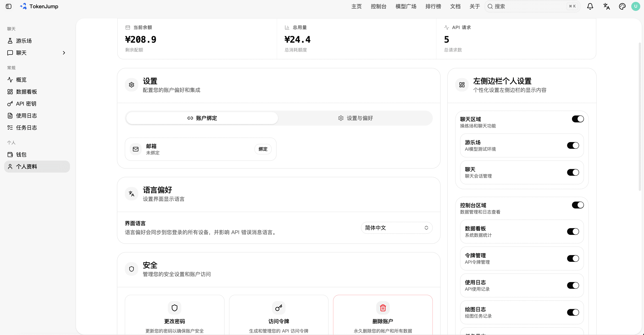
Task: Click the ¥24.4 total usage value
Action: 297,39
